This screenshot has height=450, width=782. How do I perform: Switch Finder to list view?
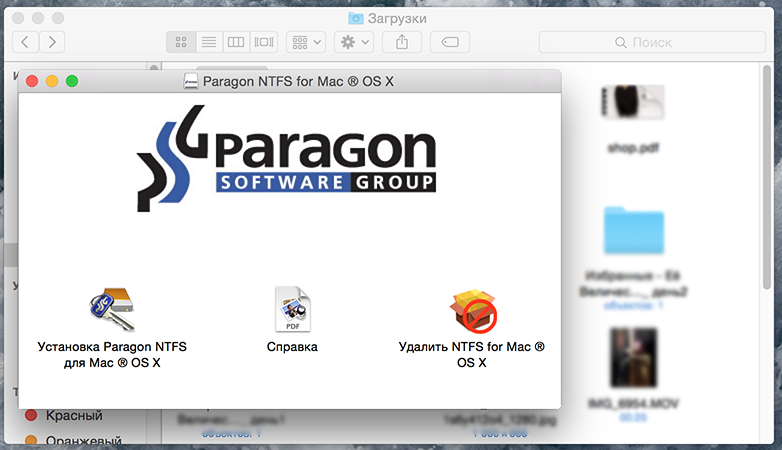(x=209, y=42)
